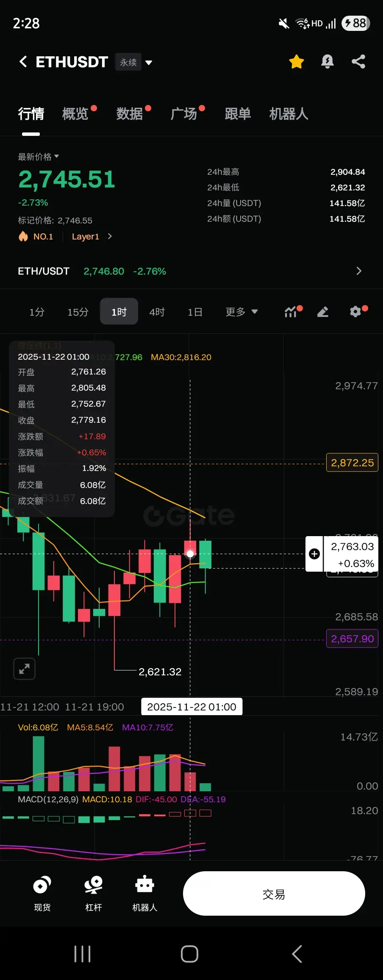Expand the Layer1 chevron arrow
The height and width of the screenshot is (980, 383).
[x=110, y=236]
